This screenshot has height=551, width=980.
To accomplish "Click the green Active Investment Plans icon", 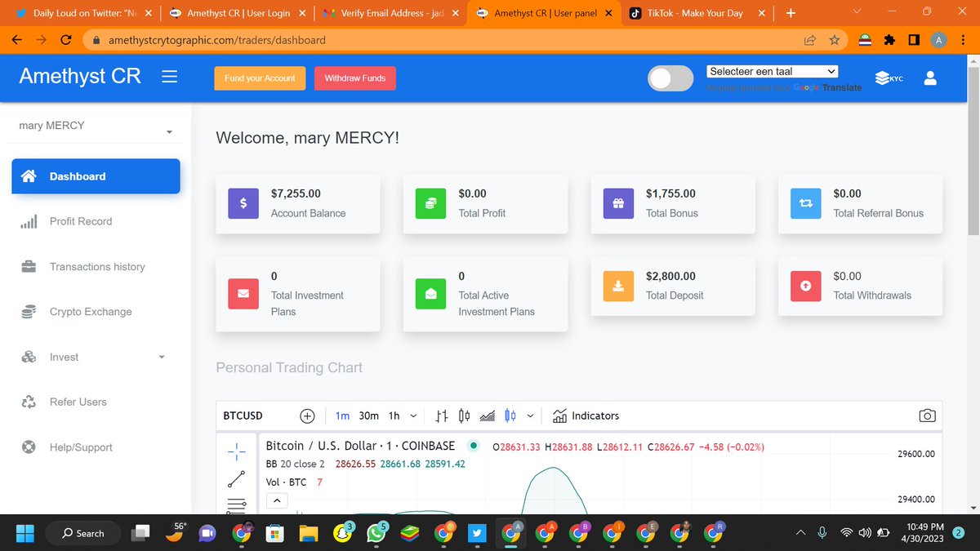I will tap(431, 293).
